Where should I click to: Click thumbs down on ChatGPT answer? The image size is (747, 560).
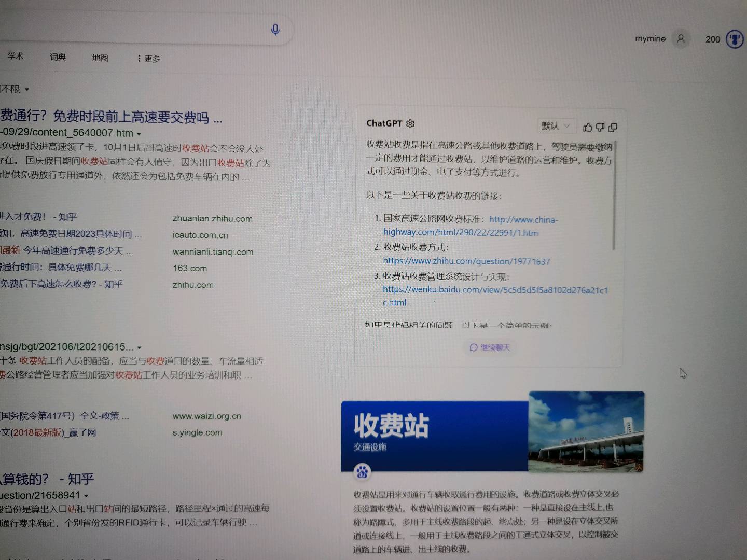pos(600,127)
